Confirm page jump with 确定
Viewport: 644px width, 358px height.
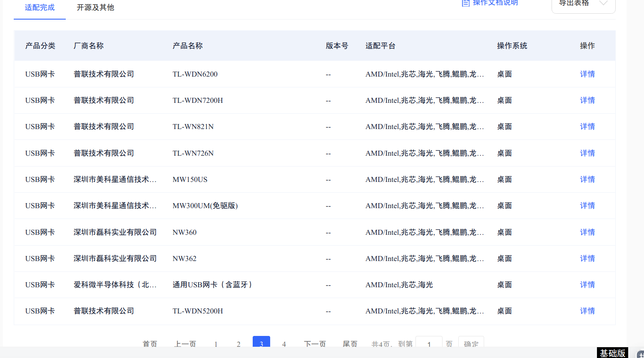pos(471,342)
